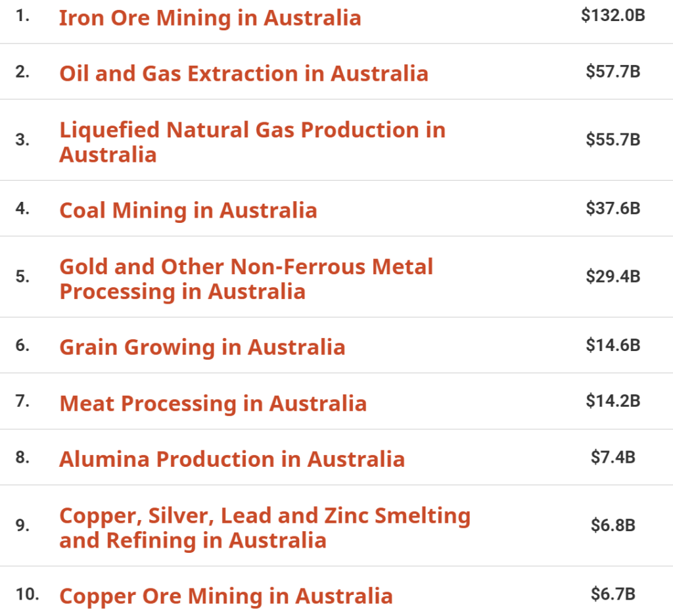This screenshot has height=616, width=673.
Task: Open Copper, Silver, Lead and Zinc Smelting link
Action: click(x=264, y=528)
